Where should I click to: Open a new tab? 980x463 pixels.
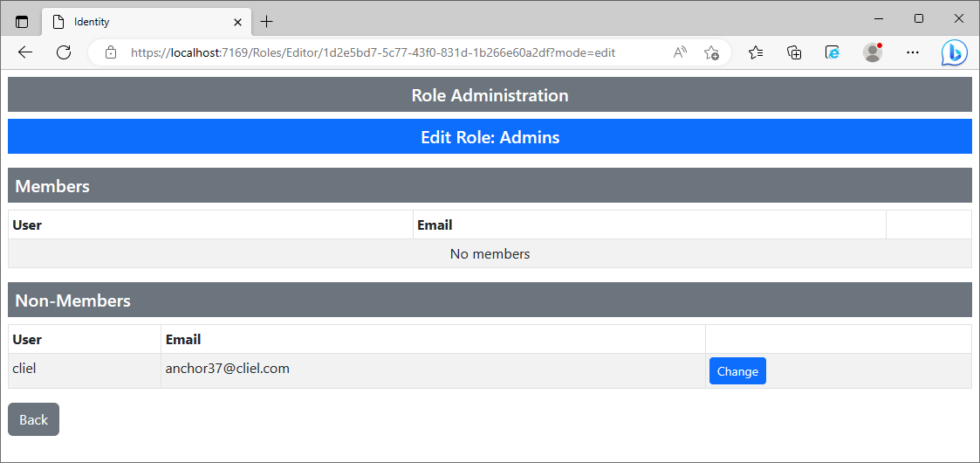267,22
